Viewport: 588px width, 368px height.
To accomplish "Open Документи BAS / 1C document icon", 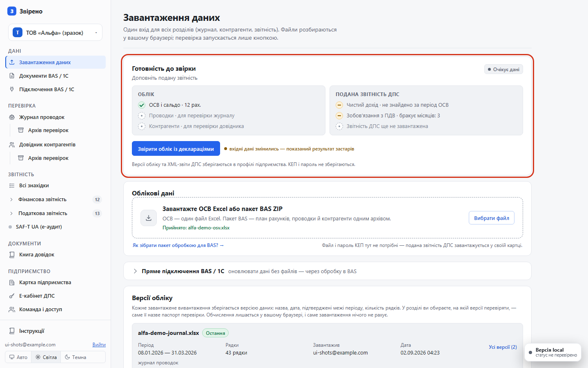I will pos(12,76).
